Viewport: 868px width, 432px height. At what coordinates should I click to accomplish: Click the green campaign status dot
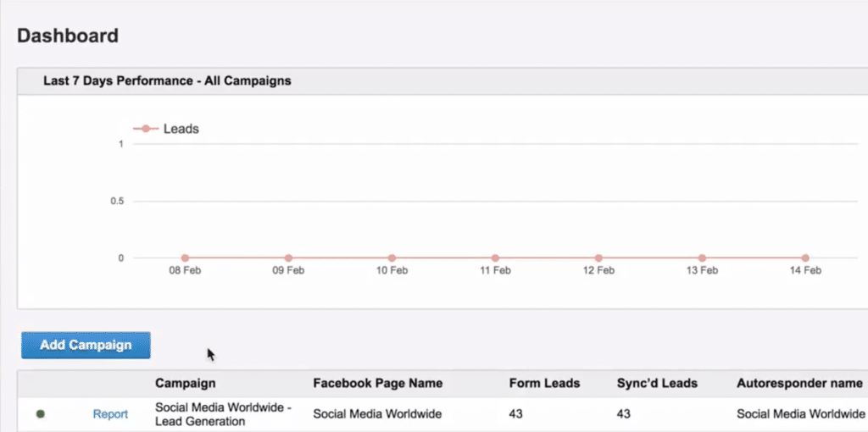point(41,413)
